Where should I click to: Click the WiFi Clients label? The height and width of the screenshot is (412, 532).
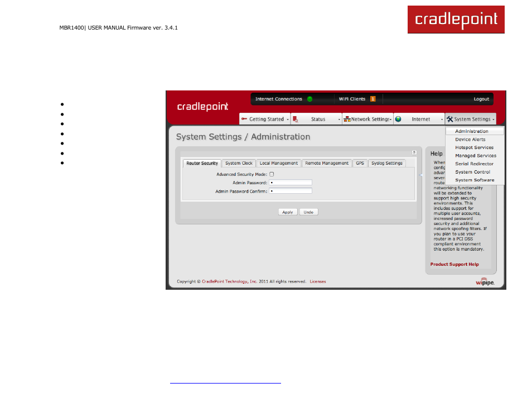pyautogui.click(x=352, y=99)
